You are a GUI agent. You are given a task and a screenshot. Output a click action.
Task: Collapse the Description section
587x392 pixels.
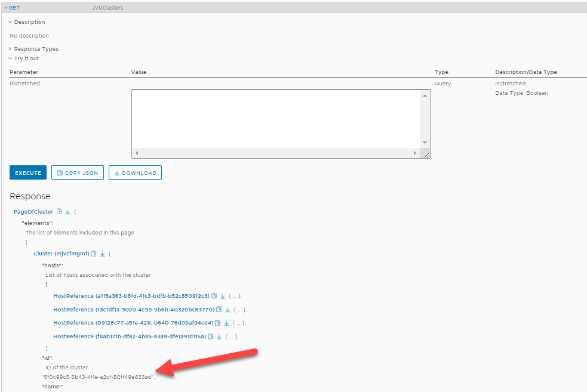coord(10,22)
